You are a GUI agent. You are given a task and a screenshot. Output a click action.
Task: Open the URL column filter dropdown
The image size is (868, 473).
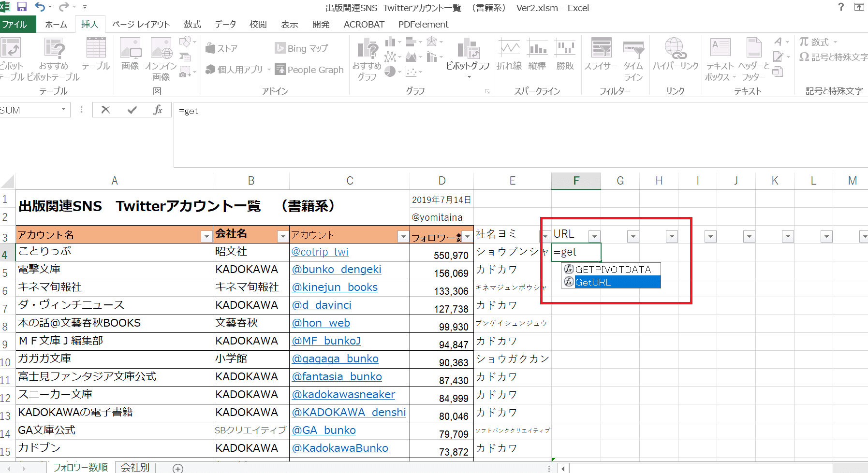(x=594, y=236)
